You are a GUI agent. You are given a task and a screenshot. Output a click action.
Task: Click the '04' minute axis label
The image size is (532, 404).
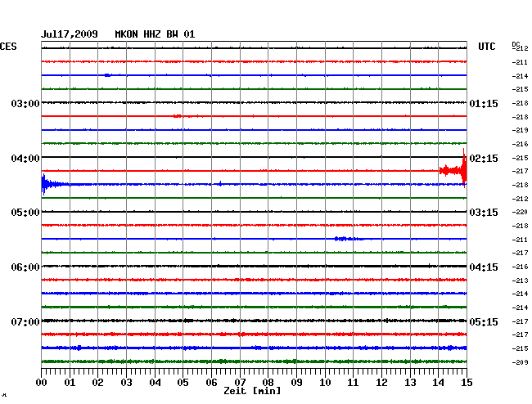pyautogui.click(x=155, y=382)
